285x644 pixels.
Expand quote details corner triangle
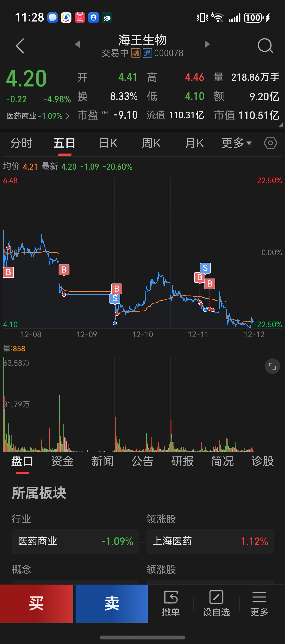280,125
